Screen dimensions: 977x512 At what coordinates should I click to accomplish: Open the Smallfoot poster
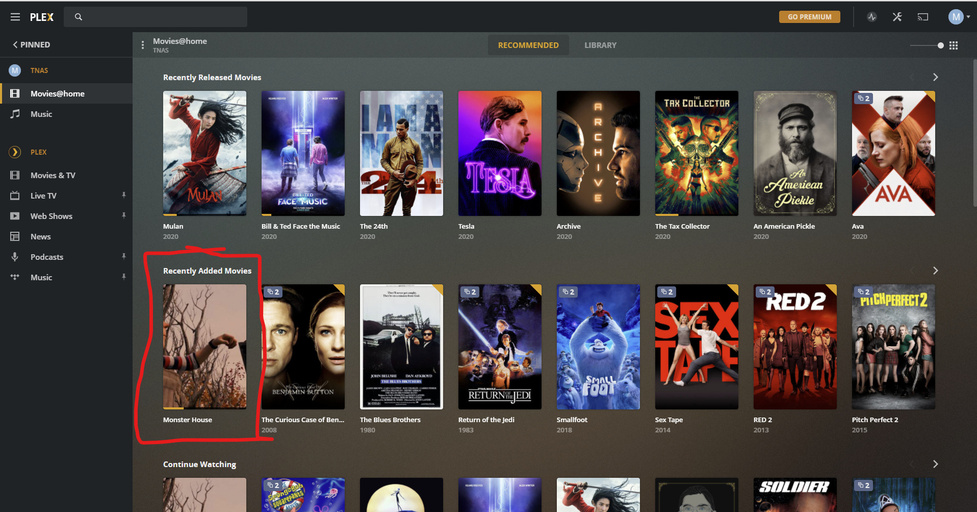tap(598, 347)
